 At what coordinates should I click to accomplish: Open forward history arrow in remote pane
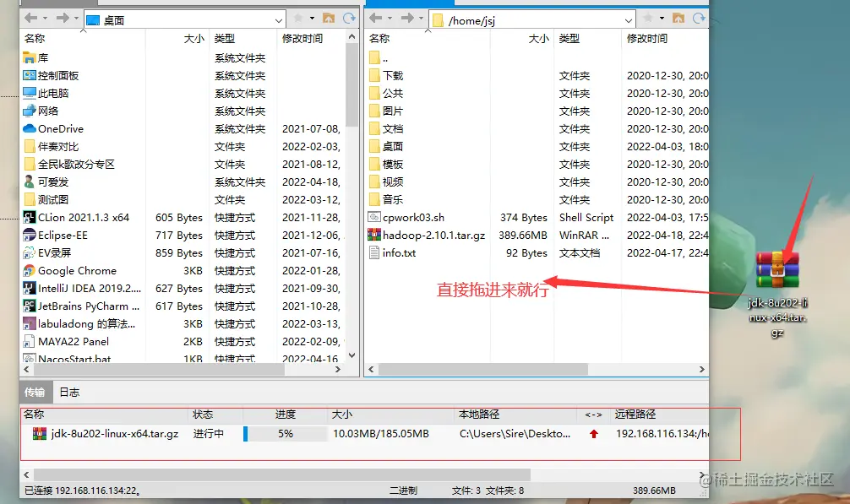click(x=421, y=19)
